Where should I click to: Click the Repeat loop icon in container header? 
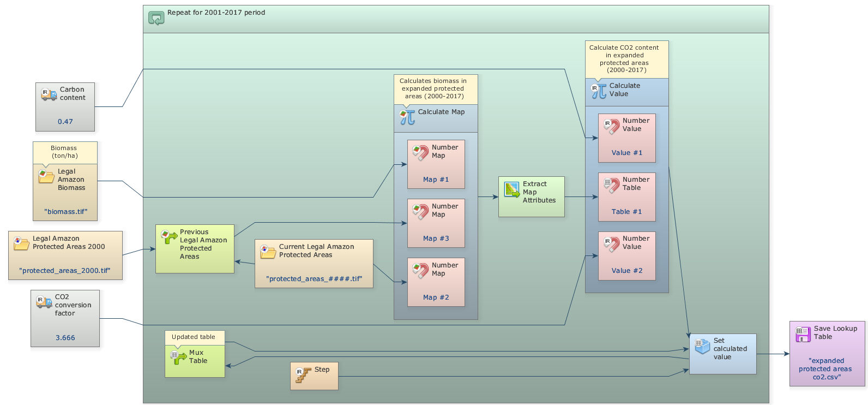[156, 18]
